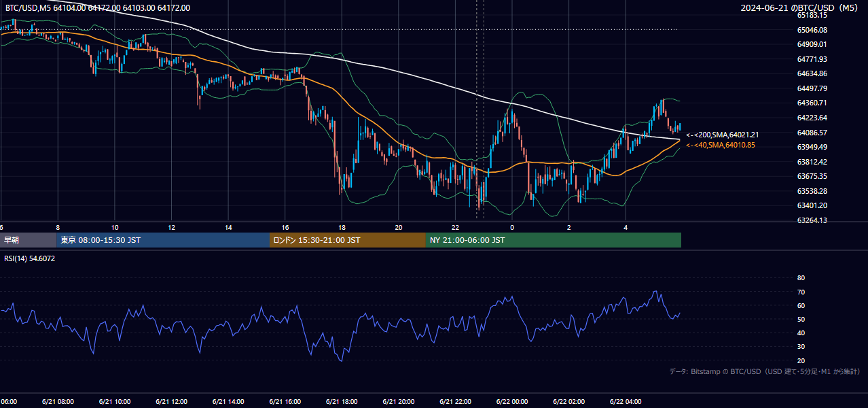This screenshot has width=868, height=408.
Task: Select the 63949.49 axis label
Action: point(812,147)
